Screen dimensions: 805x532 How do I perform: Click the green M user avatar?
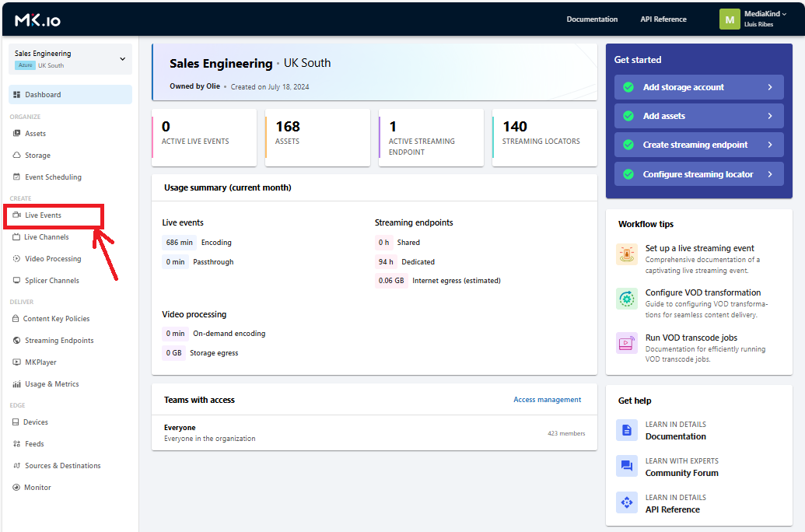[730, 19]
